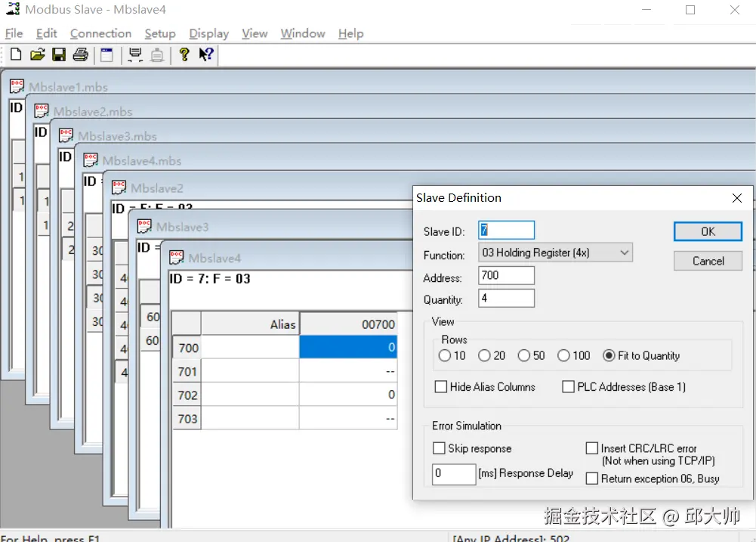756x542 pixels.
Task: Click the Response Delay ms input field
Action: 454,473
